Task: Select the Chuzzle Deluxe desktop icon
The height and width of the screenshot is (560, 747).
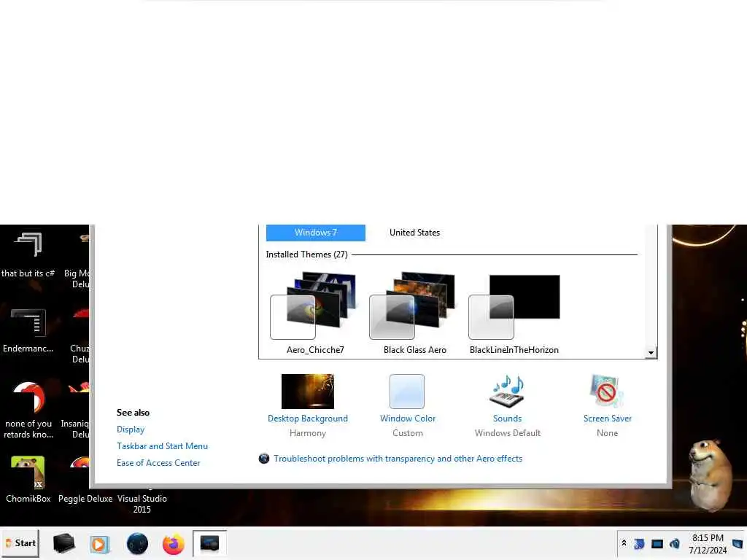Action: (79, 335)
